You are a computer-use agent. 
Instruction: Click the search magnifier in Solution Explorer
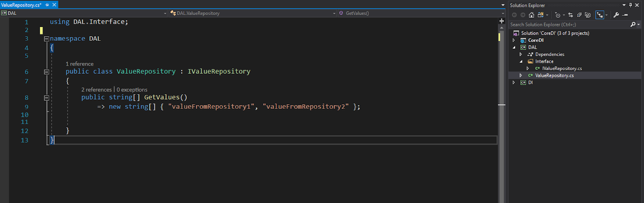[633, 25]
